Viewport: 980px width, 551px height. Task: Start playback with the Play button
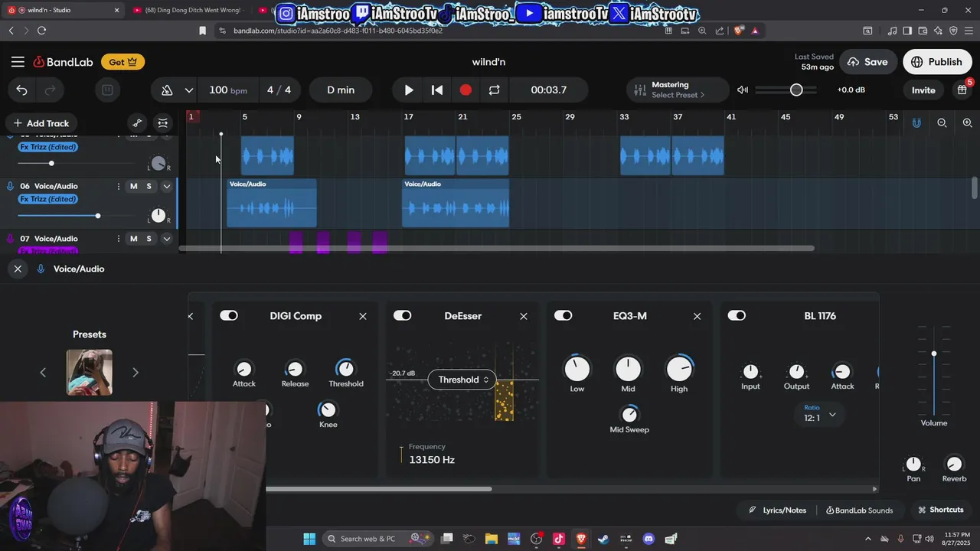click(409, 90)
